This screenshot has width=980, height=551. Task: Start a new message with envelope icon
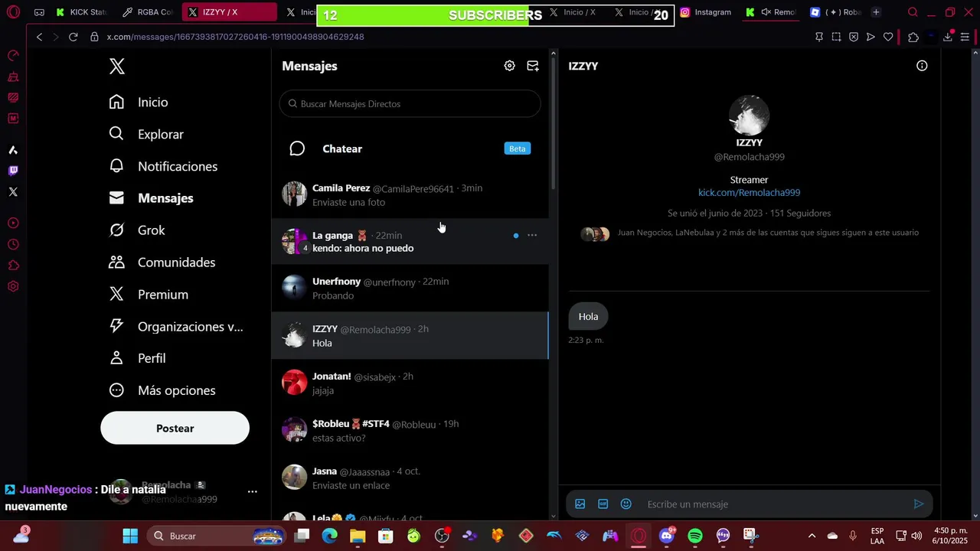tap(533, 66)
